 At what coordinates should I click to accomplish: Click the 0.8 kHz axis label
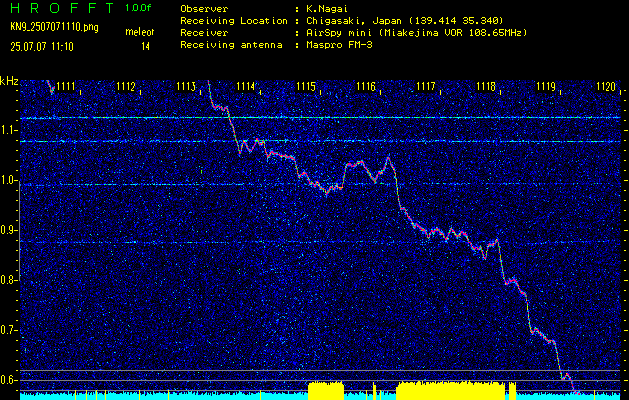8,280
